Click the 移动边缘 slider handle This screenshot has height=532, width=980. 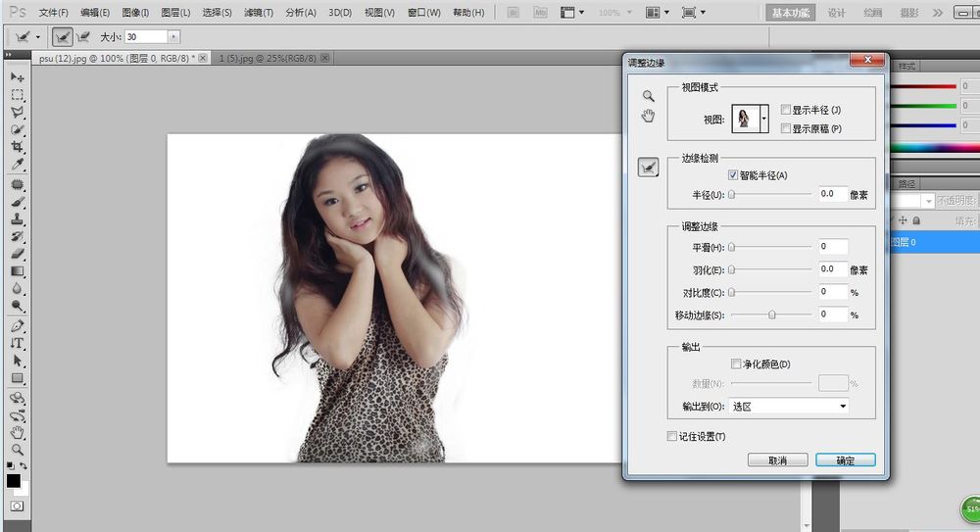point(772,314)
